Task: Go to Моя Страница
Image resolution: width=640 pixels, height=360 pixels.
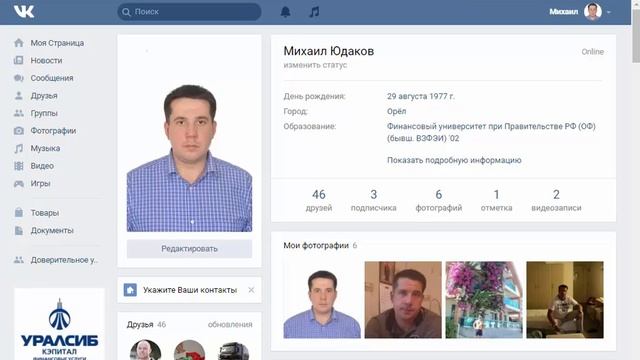Action: pyautogui.click(x=57, y=43)
